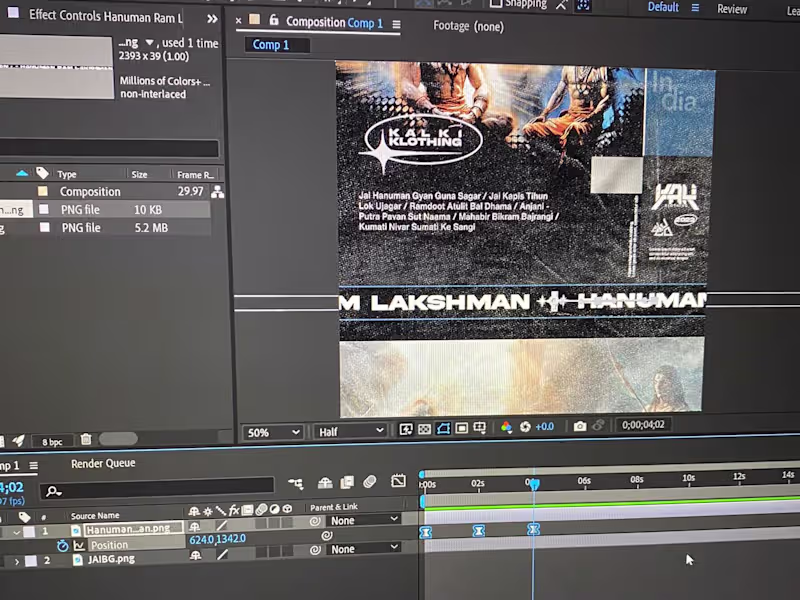Screen dimensions: 800x600
Task: Toggle the Snapping checkbox
Action: tap(495, 4)
